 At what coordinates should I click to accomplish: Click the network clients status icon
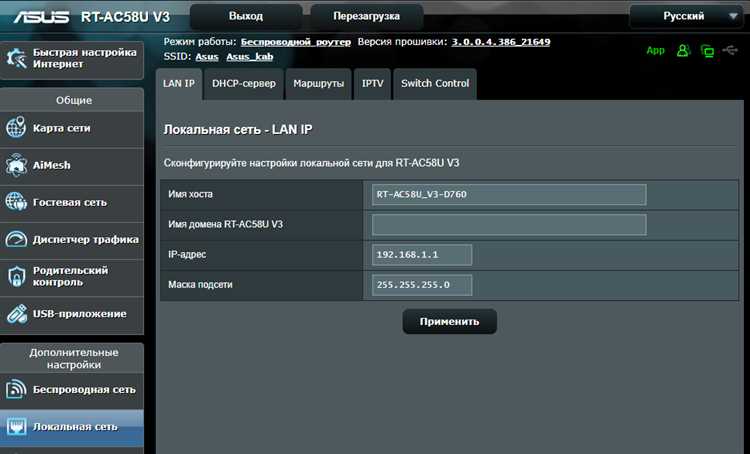point(707,50)
